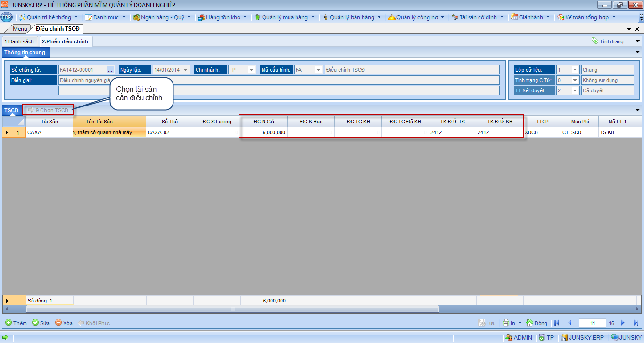644x343 pixels.
Task: Expand the Chi nhánh TP dropdown
Action: point(252,70)
